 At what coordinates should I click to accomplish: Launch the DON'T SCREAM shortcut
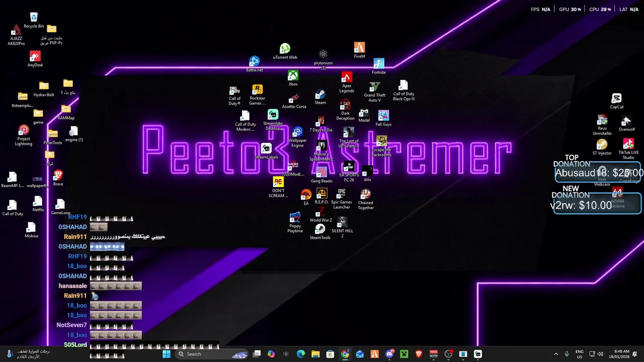[278, 188]
